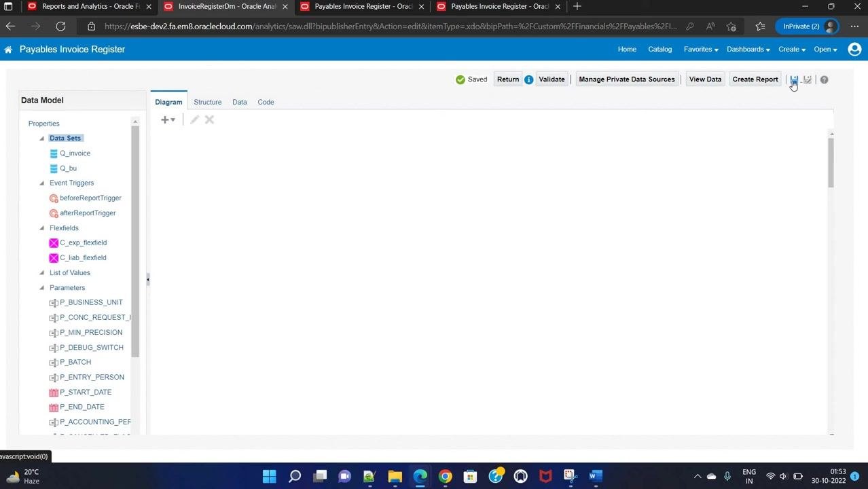Click the blue info icon beside Return
Screen dimensions: 868x489
528,79
